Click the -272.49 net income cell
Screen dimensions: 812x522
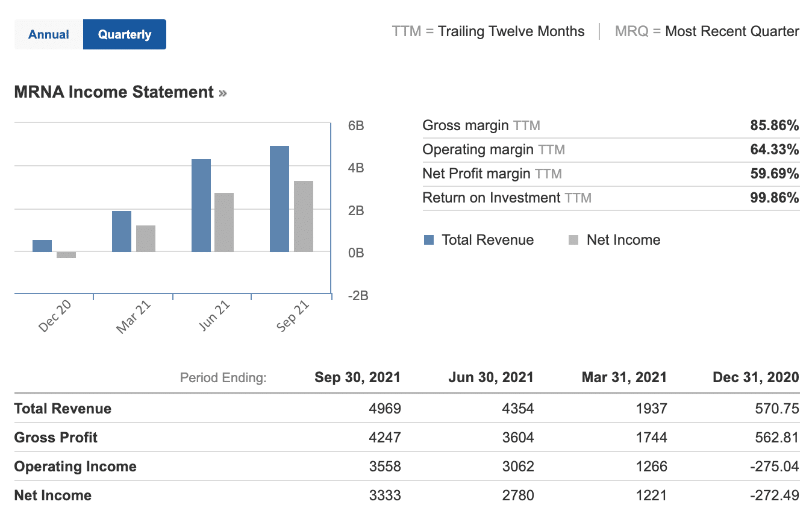775,495
